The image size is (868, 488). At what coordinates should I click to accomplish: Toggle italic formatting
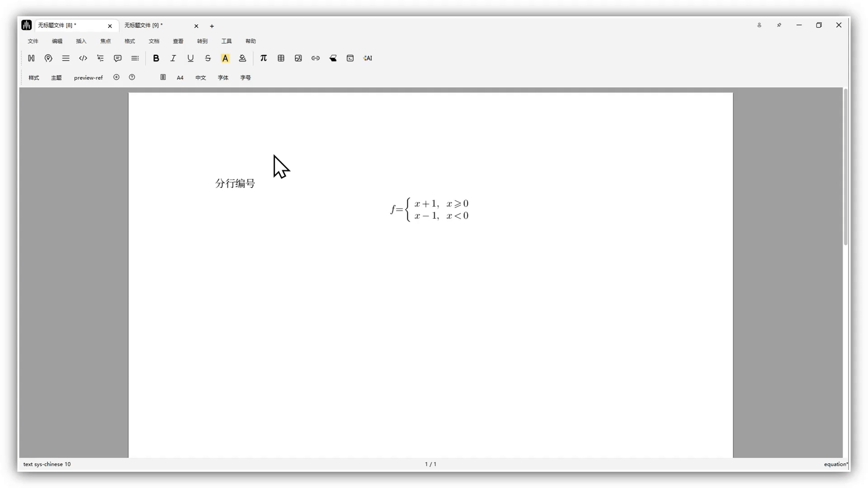click(173, 58)
